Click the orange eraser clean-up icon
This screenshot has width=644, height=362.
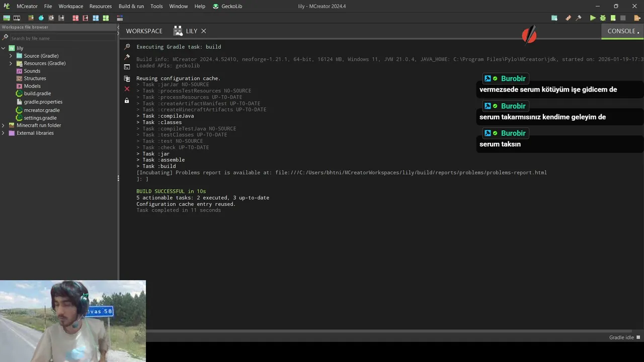568,18
